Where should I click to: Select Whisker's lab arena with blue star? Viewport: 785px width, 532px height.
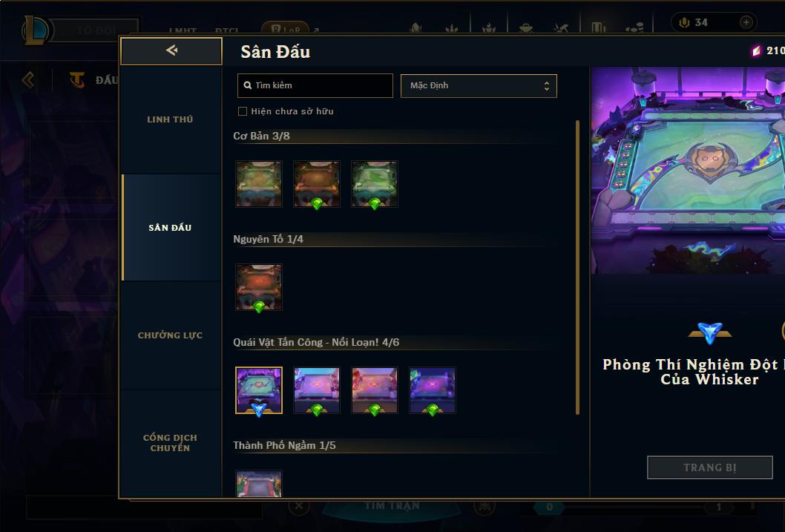point(259,390)
